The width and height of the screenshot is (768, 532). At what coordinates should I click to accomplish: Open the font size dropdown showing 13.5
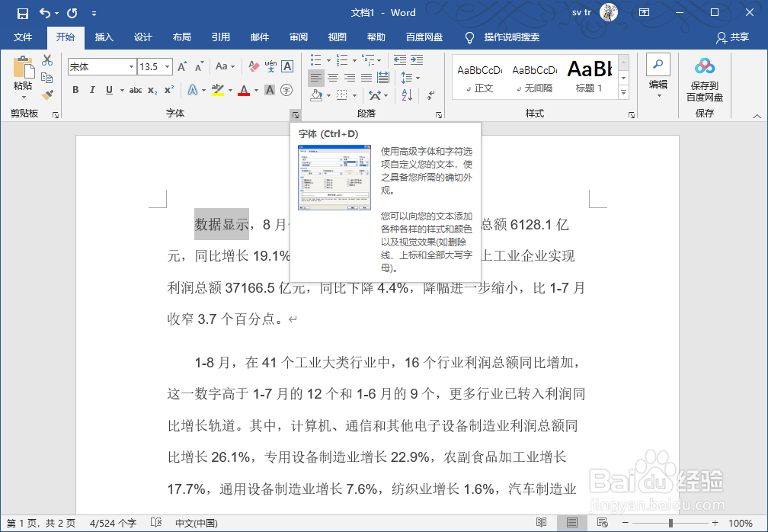coord(168,66)
